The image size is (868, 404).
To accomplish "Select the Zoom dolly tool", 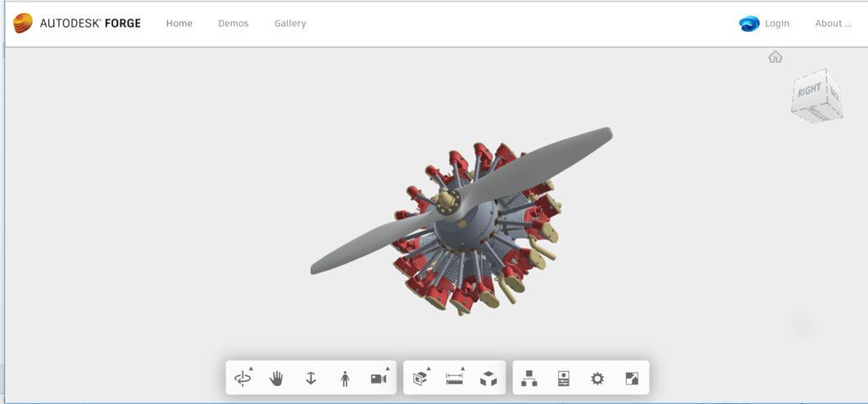I will (x=311, y=379).
